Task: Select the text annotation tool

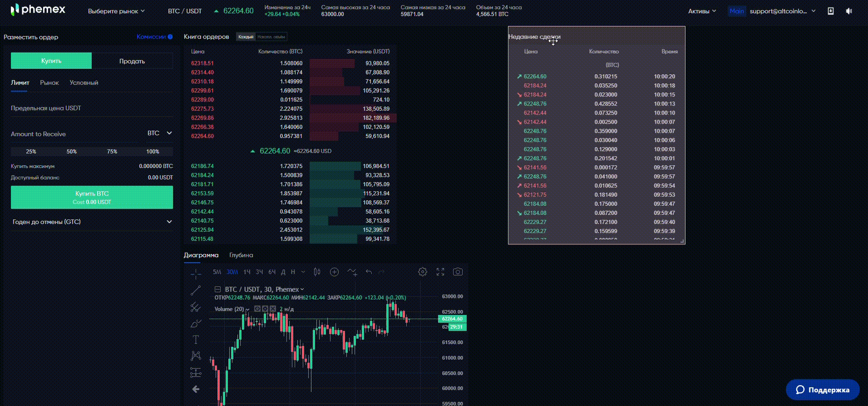Action: click(196, 340)
